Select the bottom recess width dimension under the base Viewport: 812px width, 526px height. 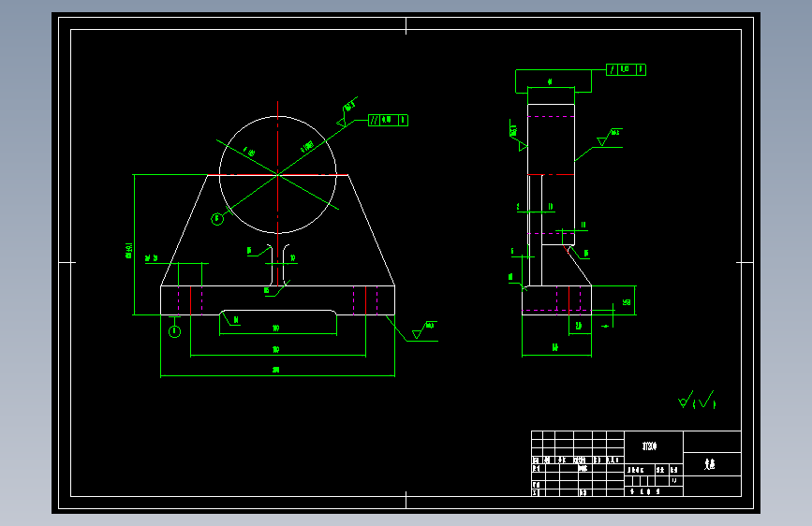point(276,328)
